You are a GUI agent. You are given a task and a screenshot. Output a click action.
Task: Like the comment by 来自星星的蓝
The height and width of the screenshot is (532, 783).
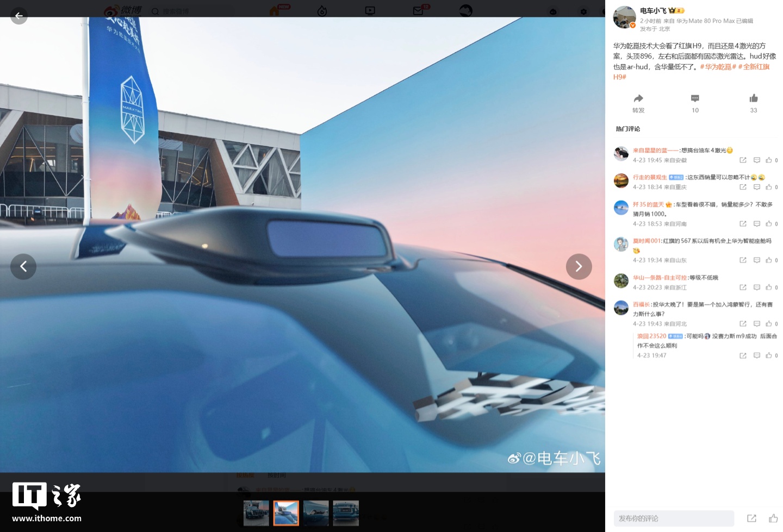click(769, 160)
